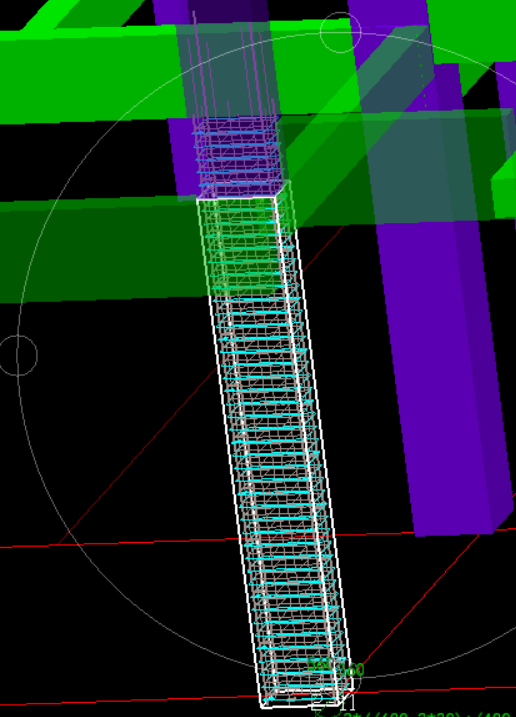Image resolution: width=516 pixels, height=717 pixels.
Task: Click the small orbit handle circle on the ring's left side
Action: tap(17, 355)
